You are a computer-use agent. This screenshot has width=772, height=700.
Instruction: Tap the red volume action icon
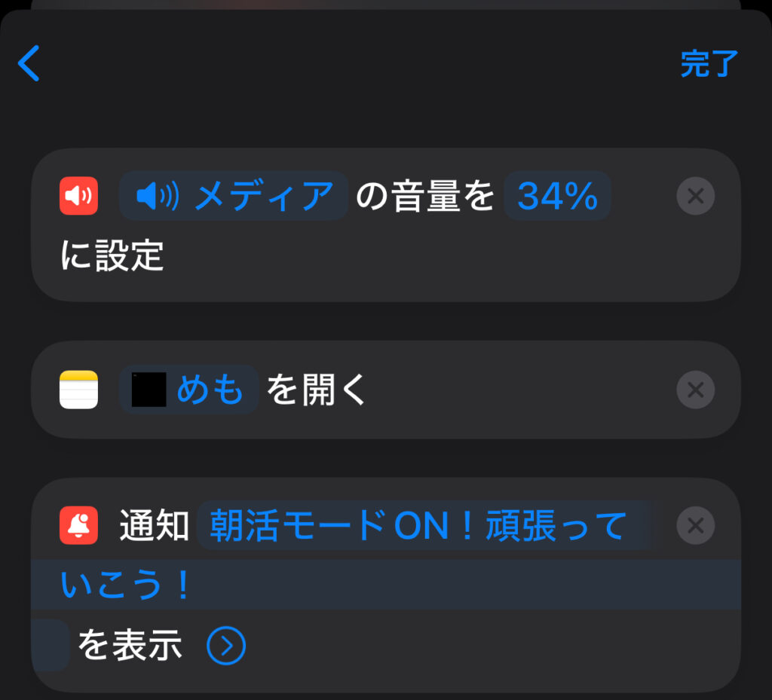pyautogui.click(x=78, y=196)
